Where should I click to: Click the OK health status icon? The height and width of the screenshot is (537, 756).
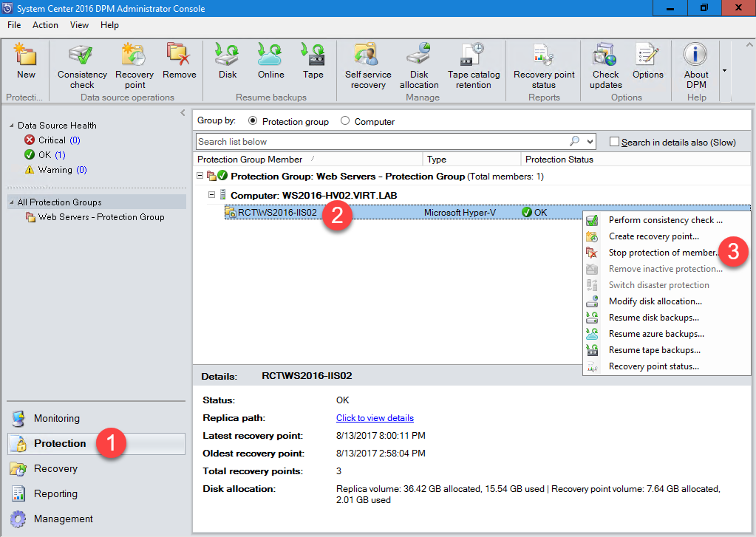click(x=30, y=154)
